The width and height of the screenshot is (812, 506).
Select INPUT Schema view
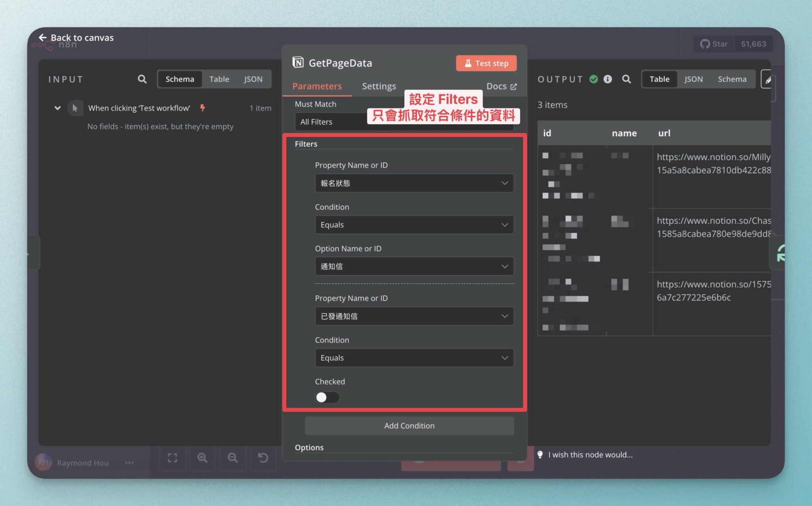pyautogui.click(x=180, y=79)
